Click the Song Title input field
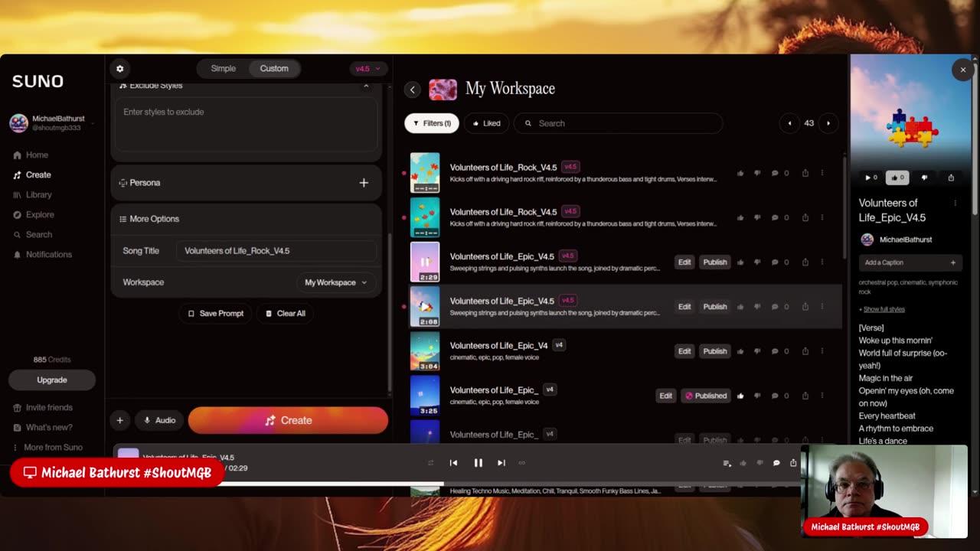The width and height of the screenshot is (980, 551). coord(276,251)
